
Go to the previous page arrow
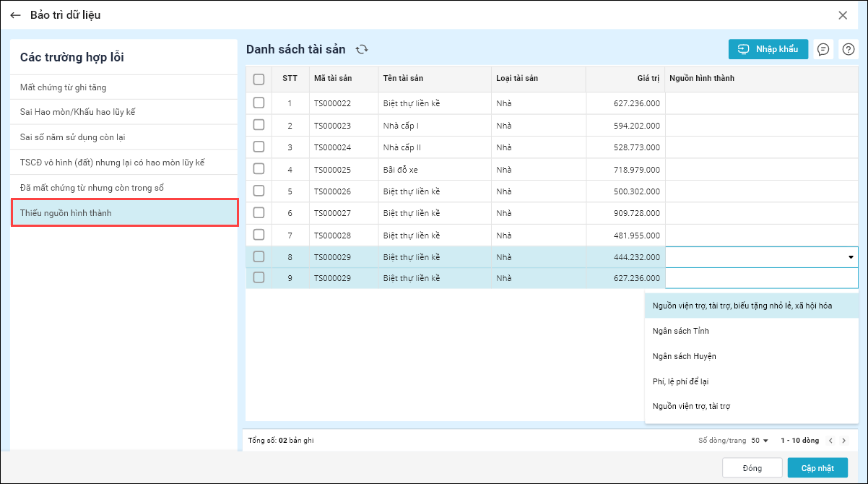tap(830, 441)
